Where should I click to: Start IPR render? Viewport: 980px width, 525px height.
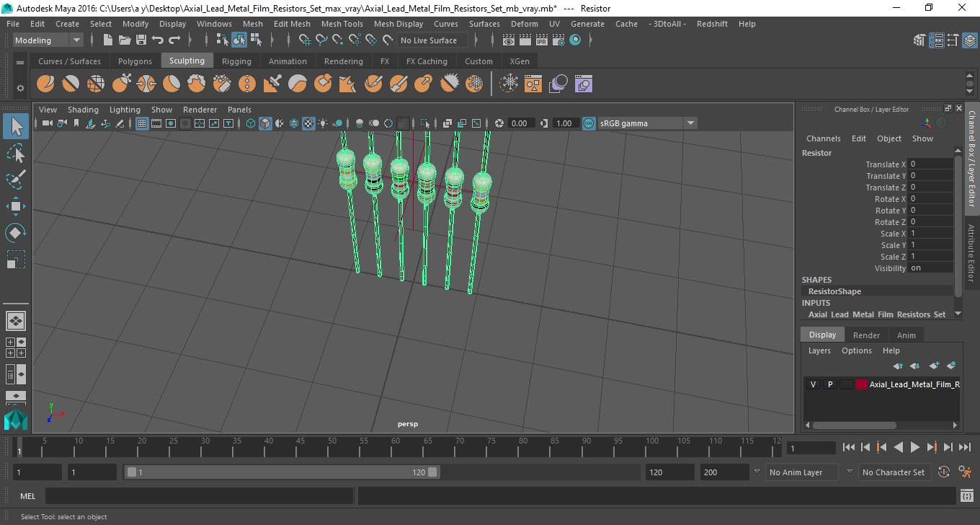click(x=542, y=40)
